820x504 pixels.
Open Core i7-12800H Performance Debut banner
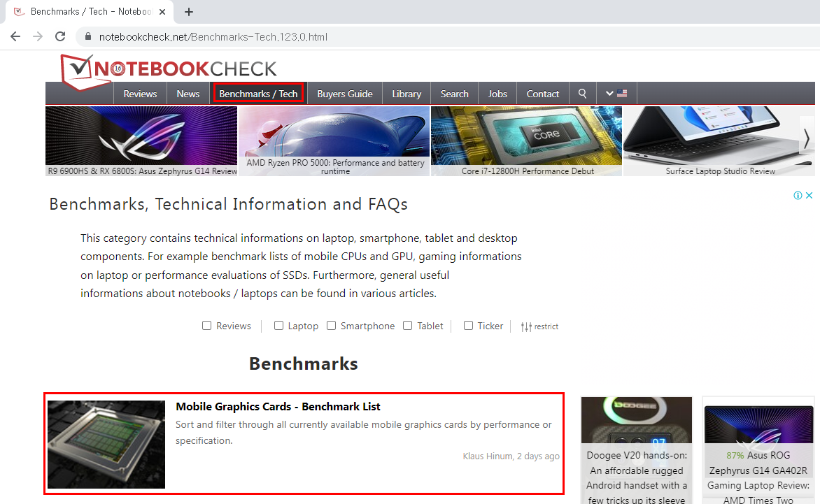click(x=527, y=141)
